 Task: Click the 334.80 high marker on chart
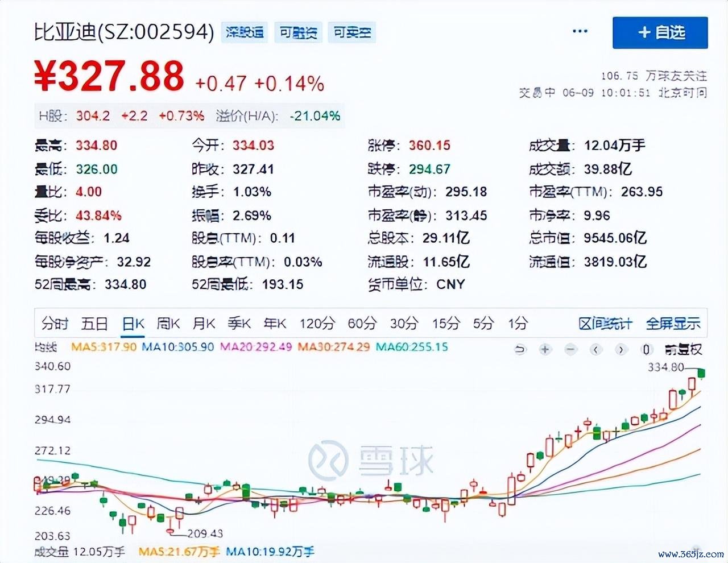click(666, 367)
